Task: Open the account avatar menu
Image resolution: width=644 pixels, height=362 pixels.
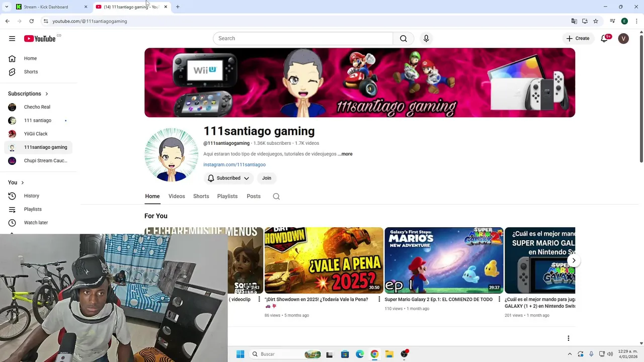Action: (623, 38)
